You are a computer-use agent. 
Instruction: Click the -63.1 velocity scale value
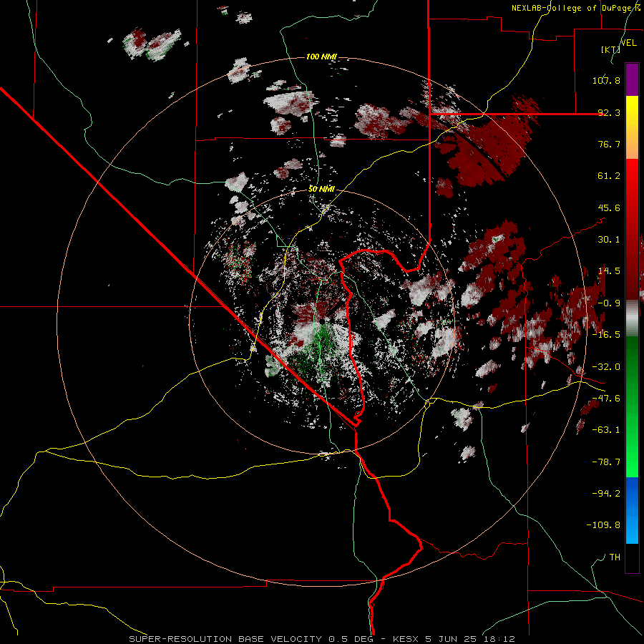coord(606,430)
